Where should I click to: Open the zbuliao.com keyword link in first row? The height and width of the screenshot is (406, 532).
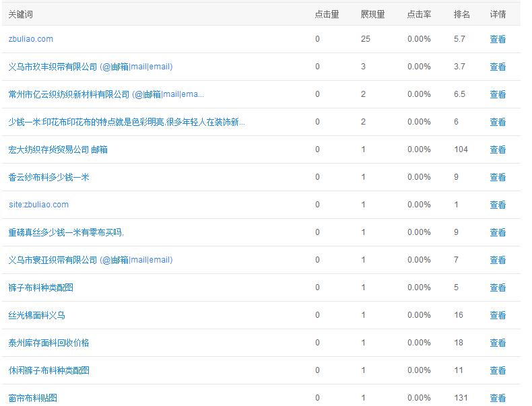click(31, 39)
